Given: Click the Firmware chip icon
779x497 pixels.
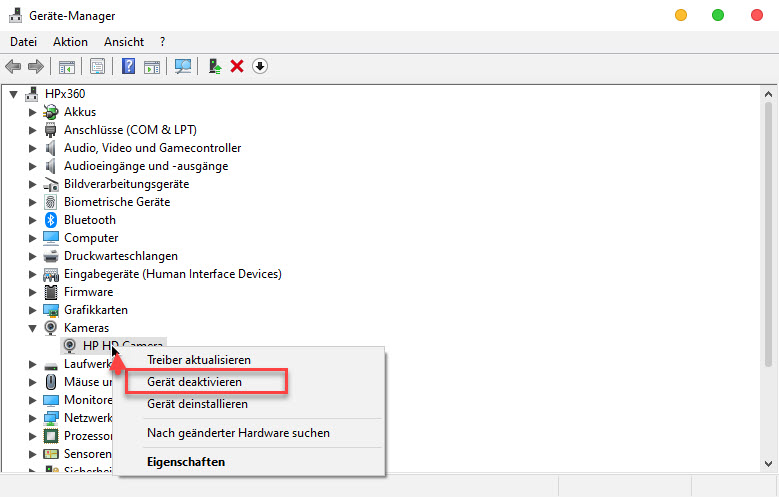Looking at the screenshot, I should pyautogui.click(x=51, y=292).
